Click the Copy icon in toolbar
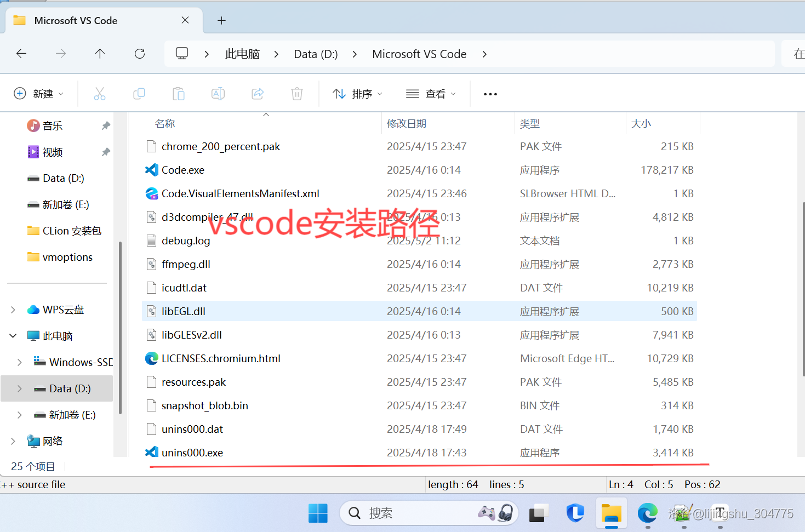The height and width of the screenshot is (532, 805). (x=139, y=94)
